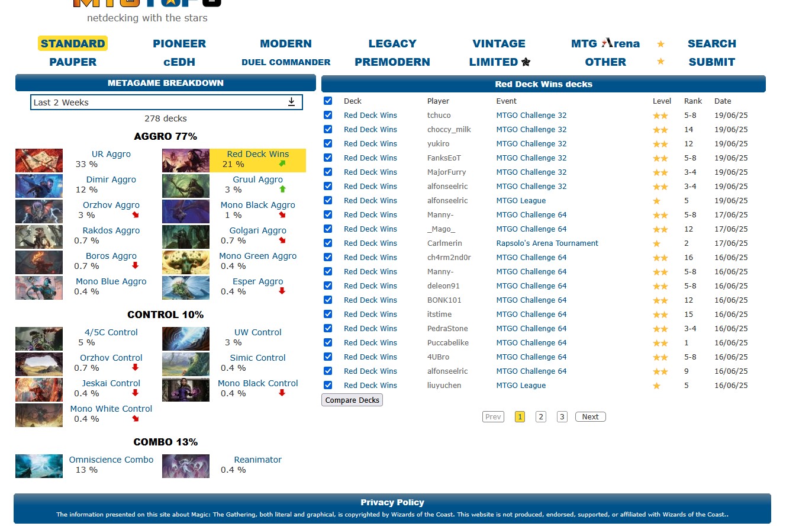Click the UW Control card thumbnail
Image resolution: width=812 pixels, height=526 pixels.
coord(186,339)
